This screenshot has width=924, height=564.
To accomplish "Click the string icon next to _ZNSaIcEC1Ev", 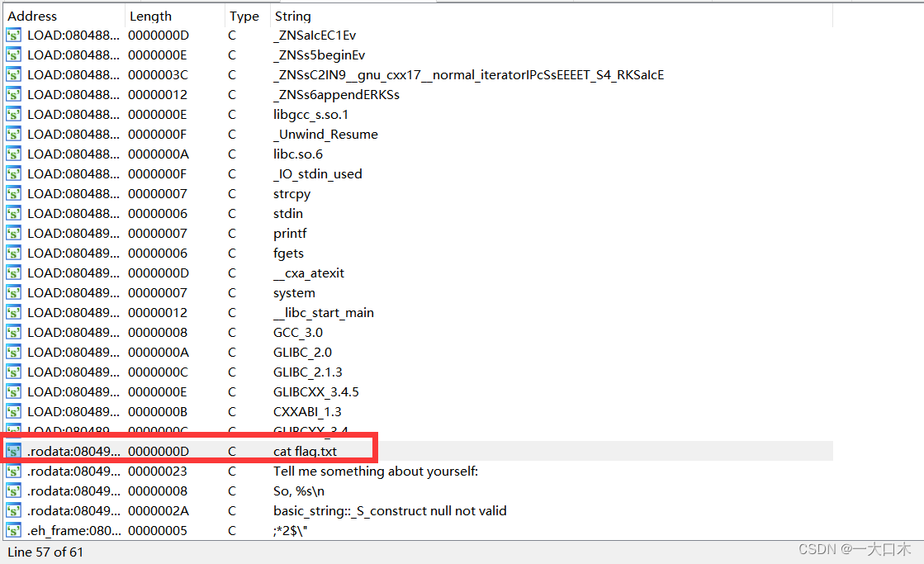I will click(x=13, y=35).
